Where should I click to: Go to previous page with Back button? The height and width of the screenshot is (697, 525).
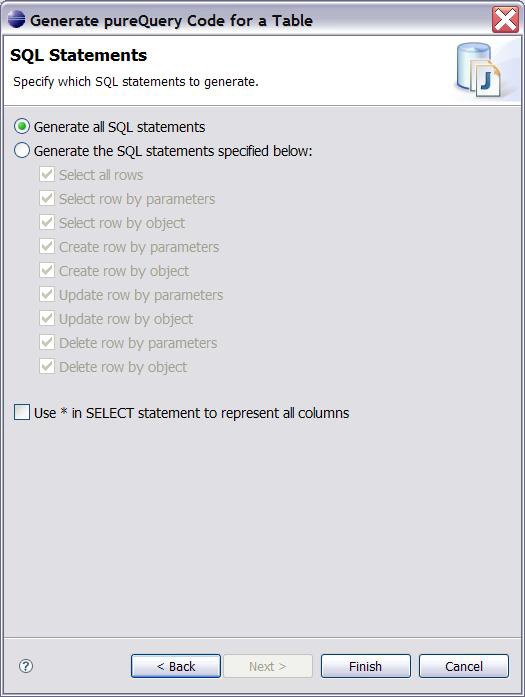(176, 666)
